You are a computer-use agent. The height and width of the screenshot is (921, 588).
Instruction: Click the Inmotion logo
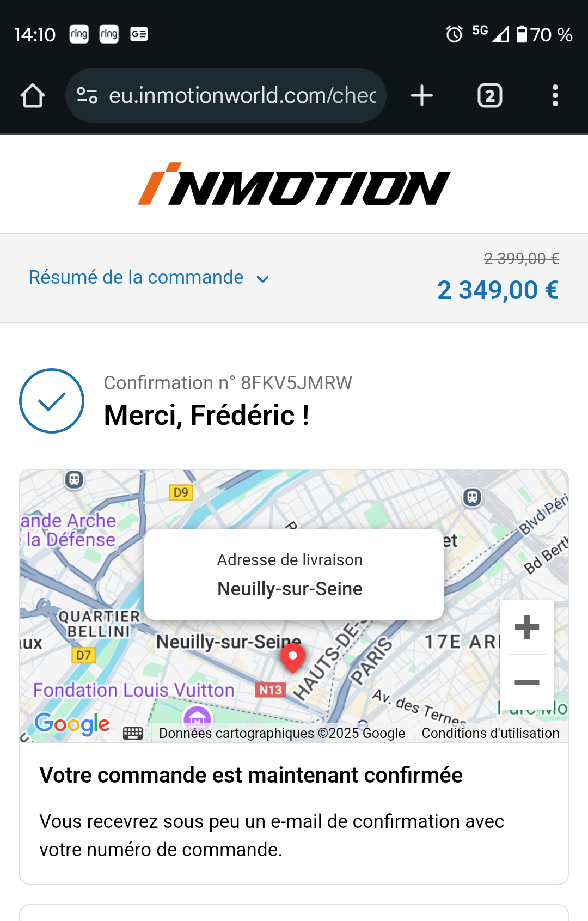point(294,184)
